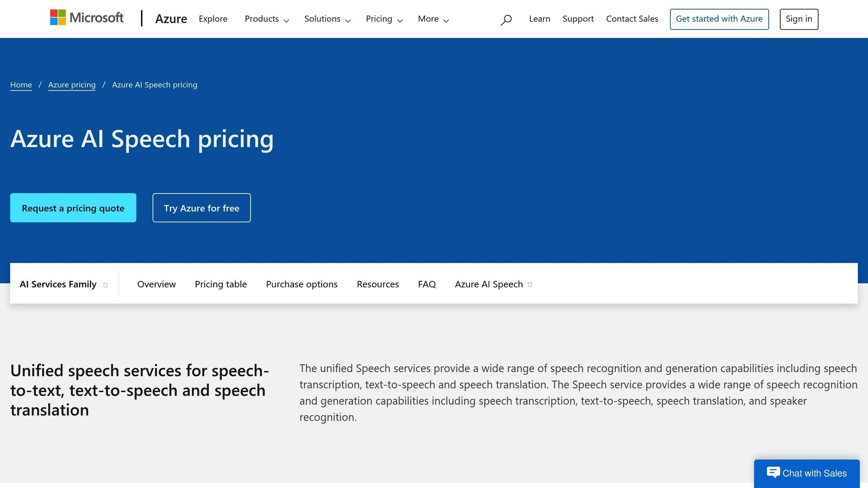868x488 pixels.
Task: Jump to the FAQ tab
Action: pos(427,284)
